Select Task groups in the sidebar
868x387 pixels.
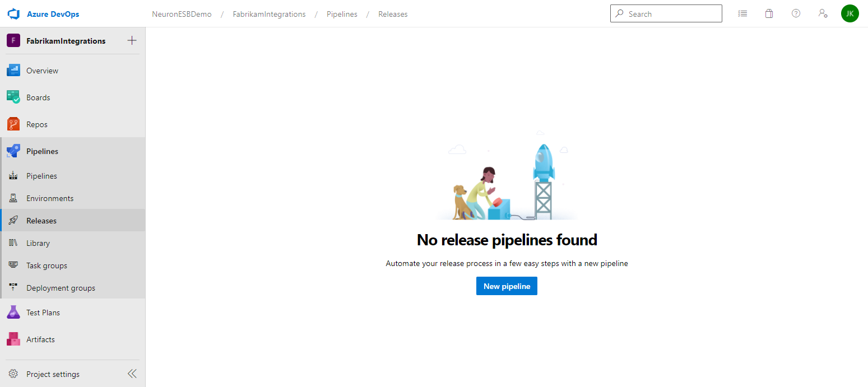pyautogui.click(x=73, y=265)
